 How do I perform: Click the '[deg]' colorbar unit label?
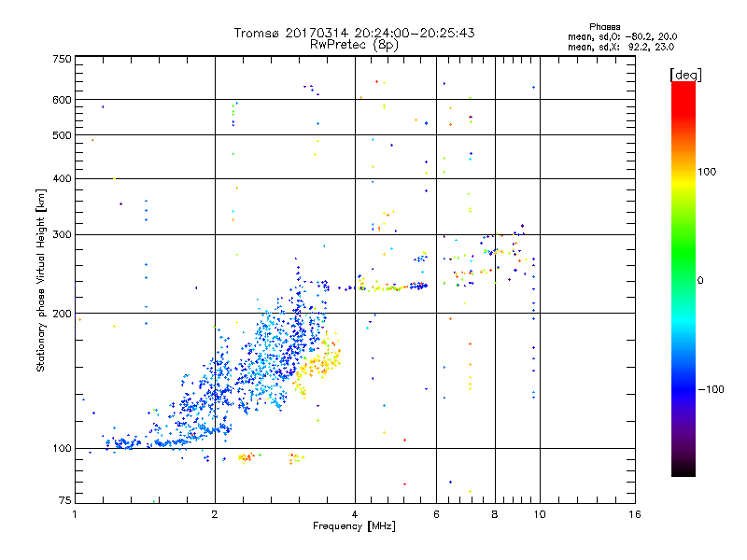[x=685, y=75]
